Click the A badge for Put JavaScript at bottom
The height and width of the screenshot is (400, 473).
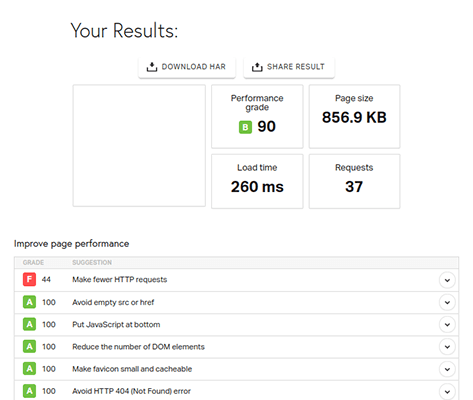(x=29, y=324)
